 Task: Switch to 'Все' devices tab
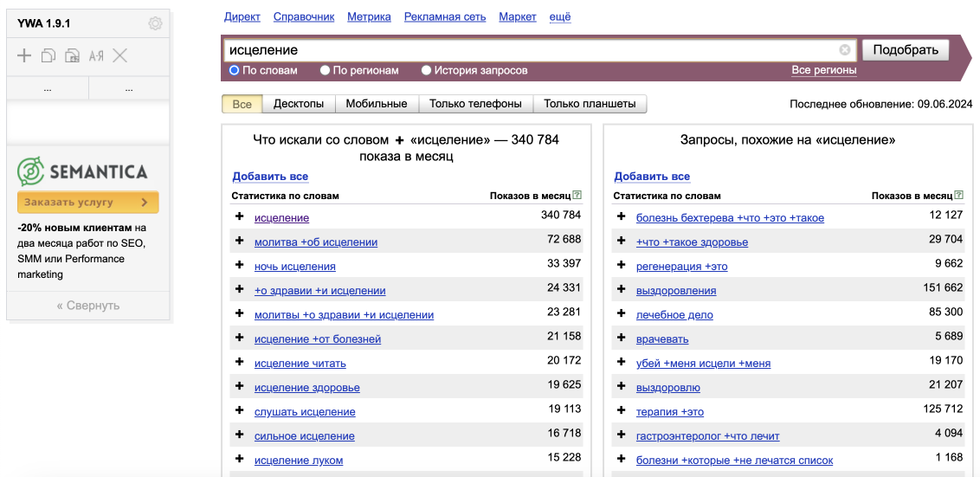242,104
